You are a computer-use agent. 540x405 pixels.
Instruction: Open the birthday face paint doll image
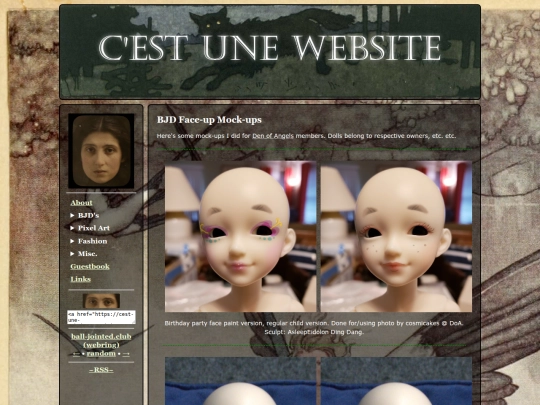click(240, 236)
